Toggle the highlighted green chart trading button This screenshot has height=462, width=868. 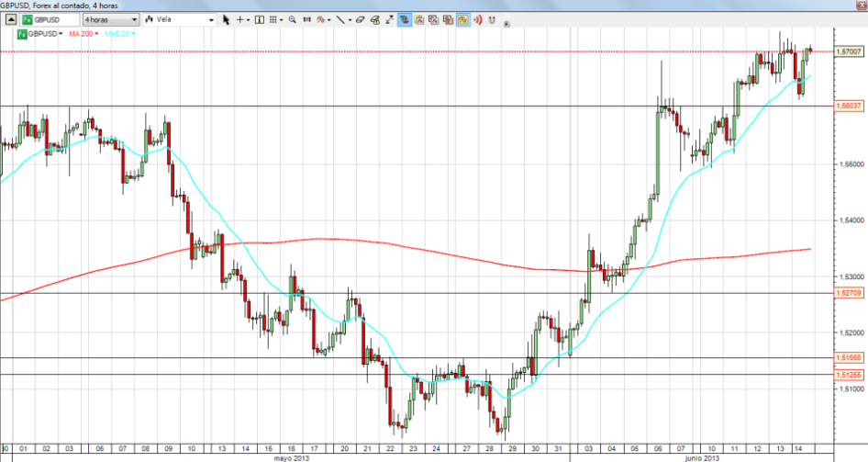[404, 18]
